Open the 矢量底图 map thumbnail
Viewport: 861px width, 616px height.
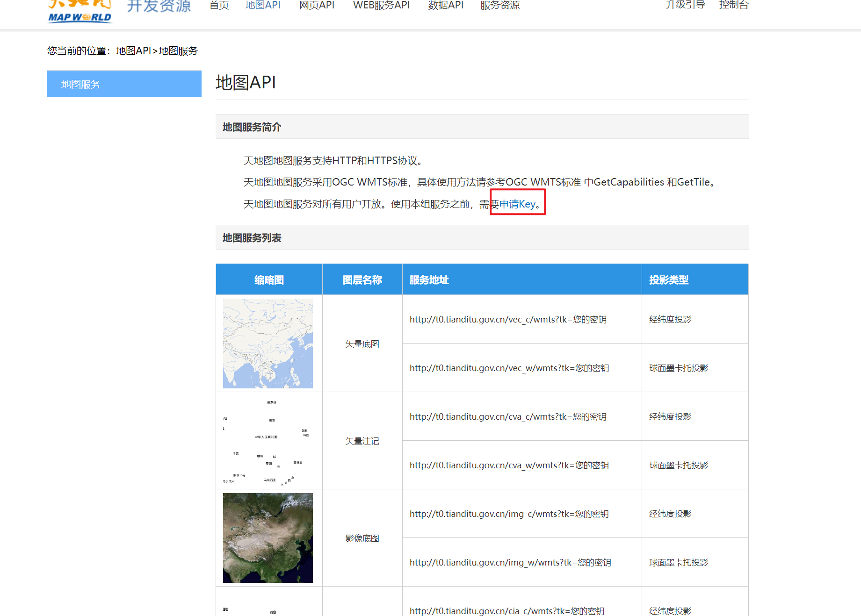tap(268, 344)
